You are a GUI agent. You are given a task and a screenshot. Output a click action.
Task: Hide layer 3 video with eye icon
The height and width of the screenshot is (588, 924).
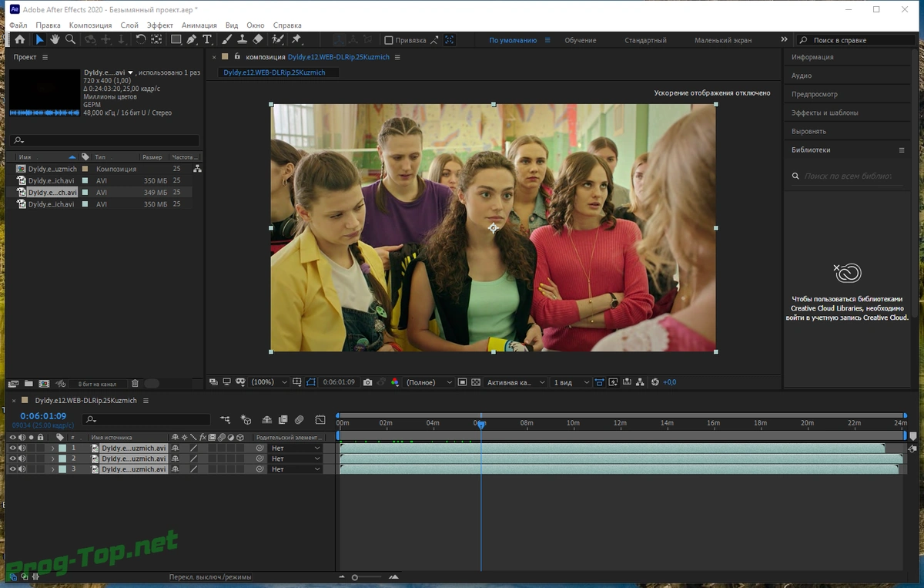(12, 469)
